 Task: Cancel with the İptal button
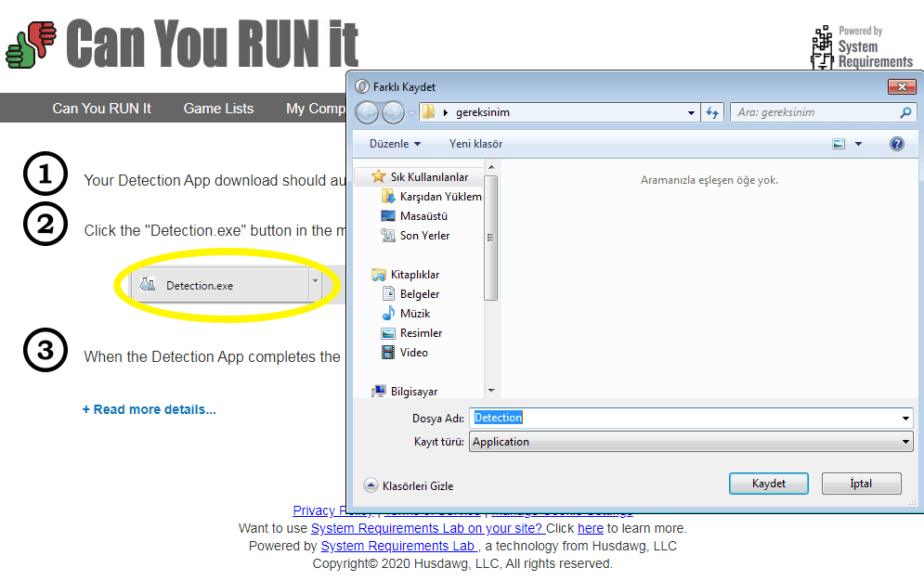860,484
